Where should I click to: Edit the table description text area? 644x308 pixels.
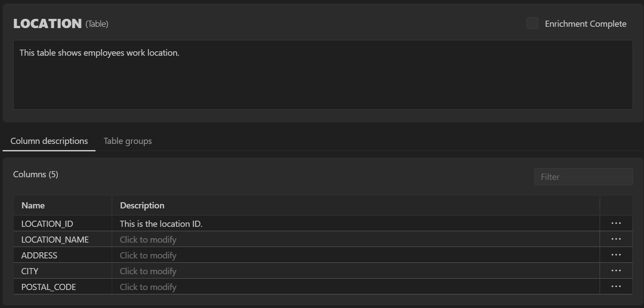tap(323, 75)
